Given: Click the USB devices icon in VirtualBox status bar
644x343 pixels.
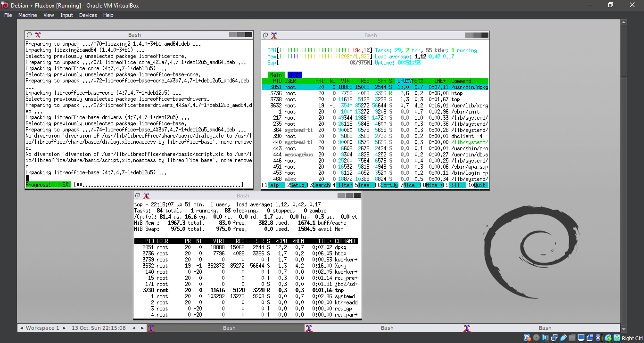Looking at the screenshot, I should [563, 337].
